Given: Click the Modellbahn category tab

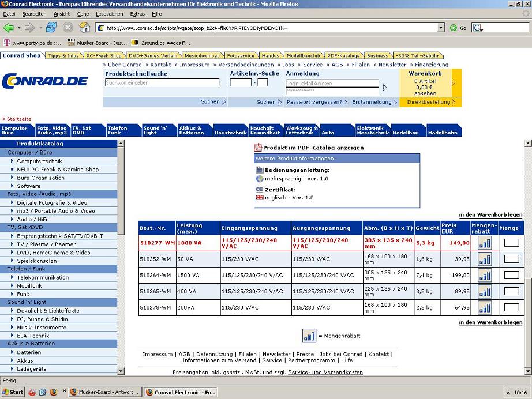Looking at the screenshot, I should click(x=443, y=130).
